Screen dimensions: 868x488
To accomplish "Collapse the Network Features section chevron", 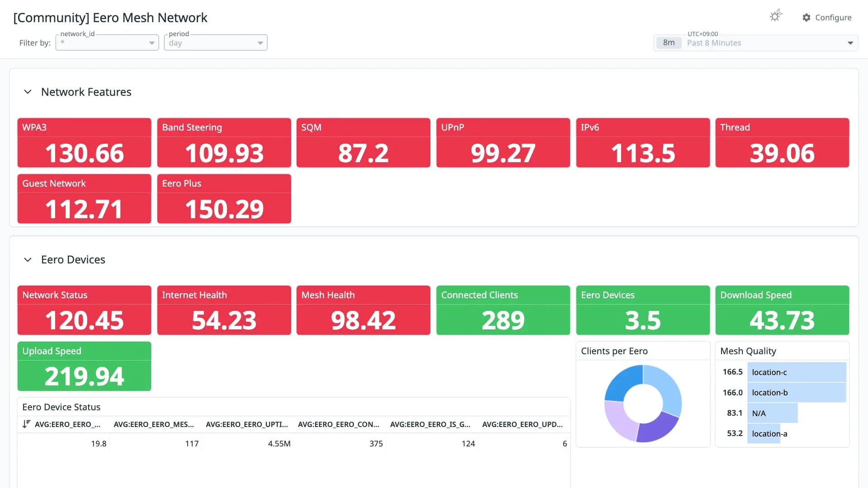I will 28,92.
